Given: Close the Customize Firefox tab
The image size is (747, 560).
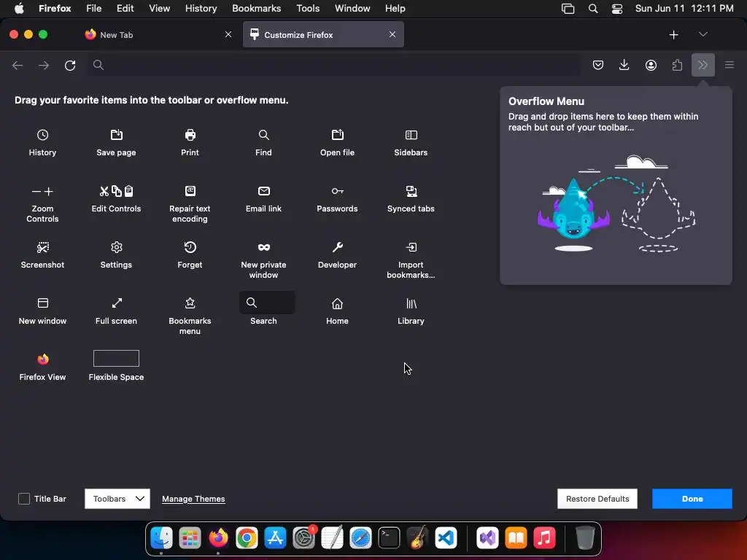Looking at the screenshot, I should click(x=392, y=34).
